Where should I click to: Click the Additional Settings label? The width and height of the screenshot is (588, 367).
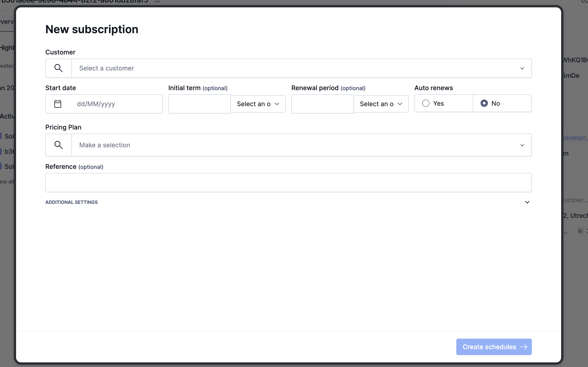tap(71, 202)
